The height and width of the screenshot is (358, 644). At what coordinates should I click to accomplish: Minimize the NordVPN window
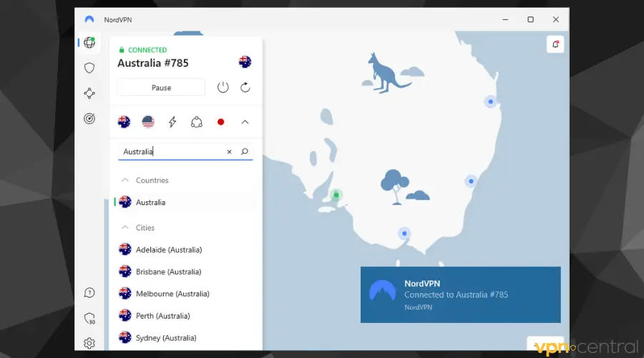coord(505,19)
